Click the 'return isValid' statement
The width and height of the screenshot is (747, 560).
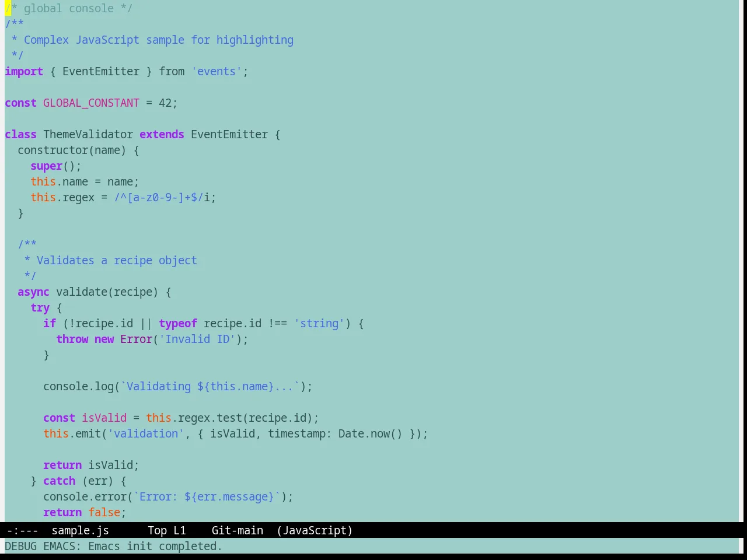coord(91,465)
